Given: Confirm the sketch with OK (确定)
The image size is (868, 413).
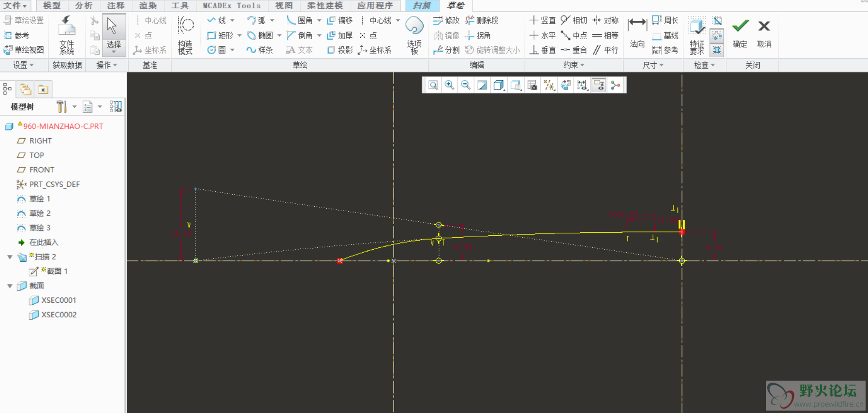Looking at the screenshot, I should click(740, 33).
